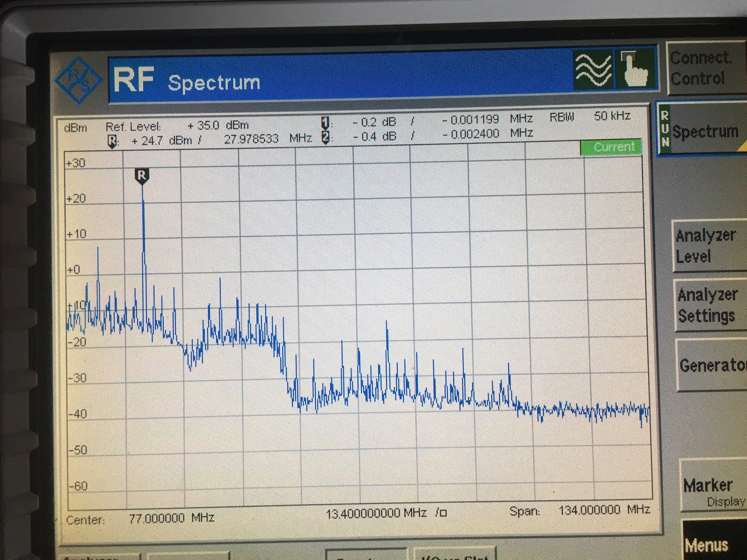Click the hand touch pointer icon

coord(636,69)
